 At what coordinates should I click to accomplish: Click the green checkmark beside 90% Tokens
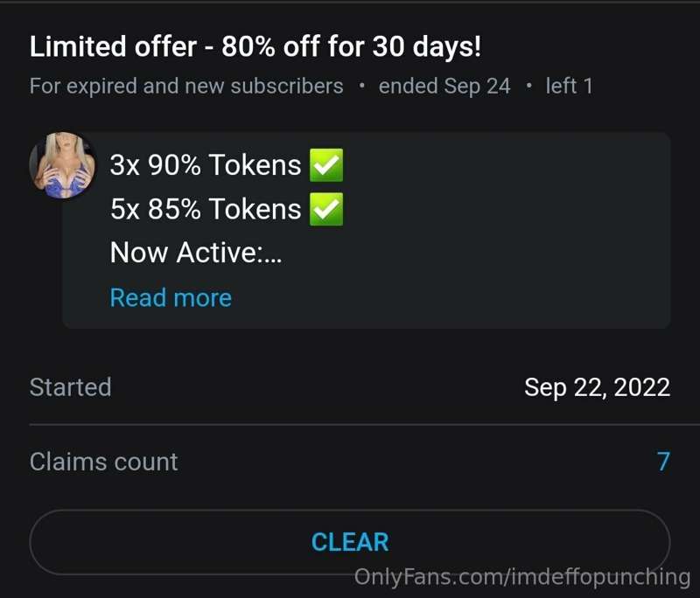pyautogui.click(x=326, y=165)
